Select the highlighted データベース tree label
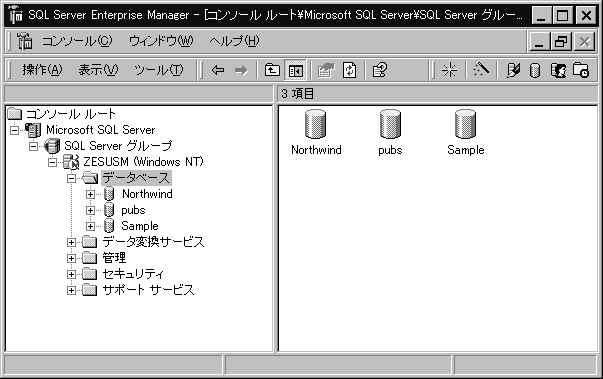The image size is (603, 379). coord(136,178)
